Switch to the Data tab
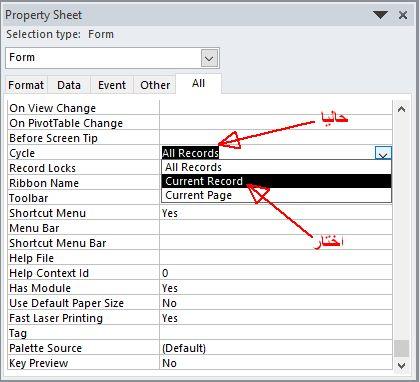Image resolution: width=420 pixels, height=382 pixels. 69,85
